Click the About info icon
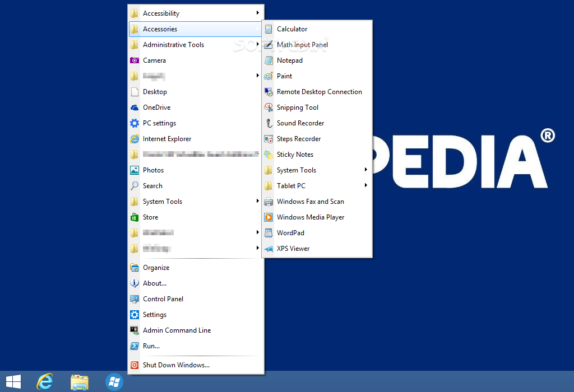 [135, 283]
